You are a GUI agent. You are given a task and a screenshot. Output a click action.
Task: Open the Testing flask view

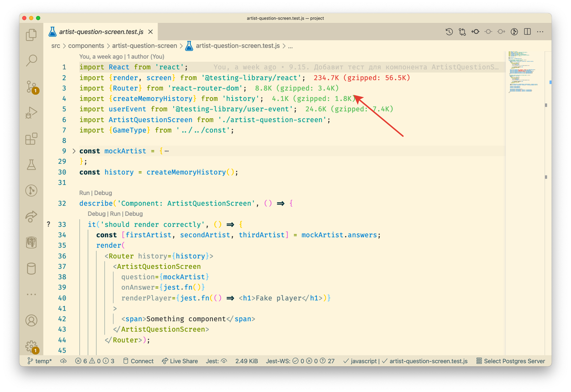tap(31, 165)
